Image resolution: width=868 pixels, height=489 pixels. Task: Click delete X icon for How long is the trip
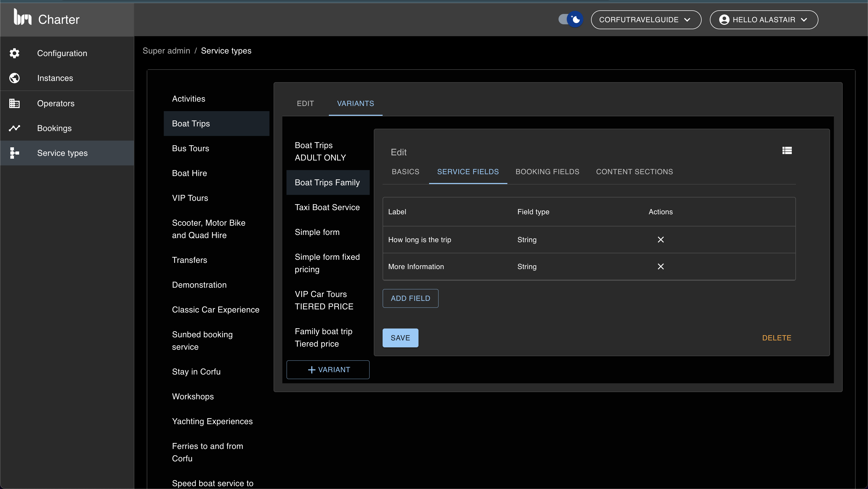click(x=661, y=239)
